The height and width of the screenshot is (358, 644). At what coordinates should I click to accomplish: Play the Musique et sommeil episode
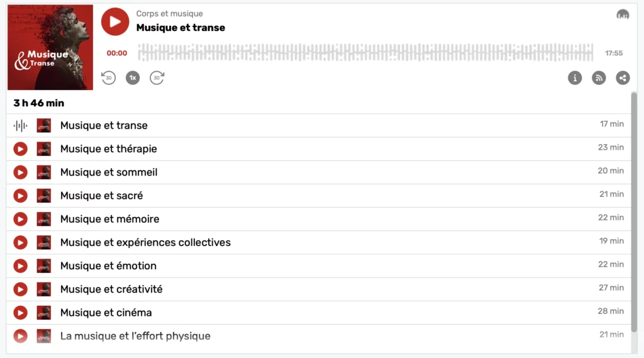pos(21,172)
